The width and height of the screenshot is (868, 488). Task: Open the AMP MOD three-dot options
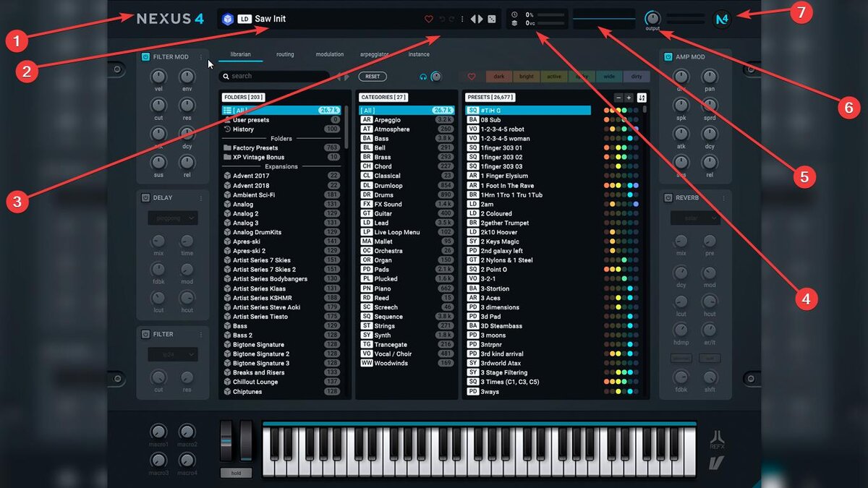(723, 57)
